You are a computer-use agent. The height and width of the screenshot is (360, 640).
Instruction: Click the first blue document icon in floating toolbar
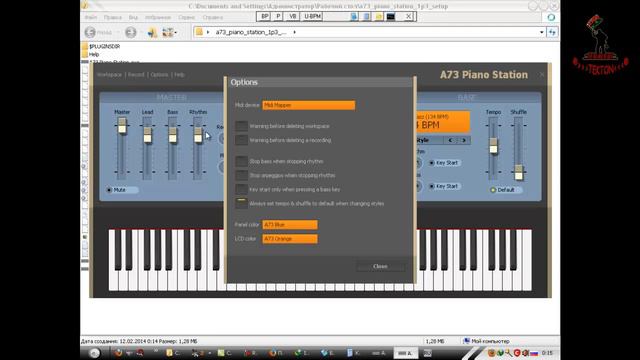pyautogui.click(x=354, y=16)
